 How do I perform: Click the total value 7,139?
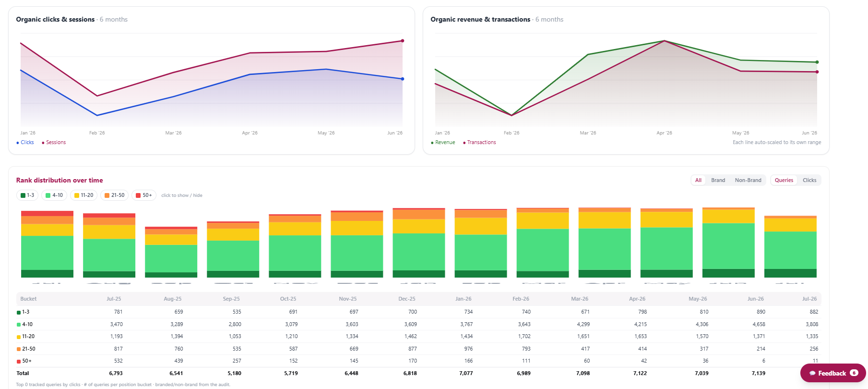(x=759, y=373)
